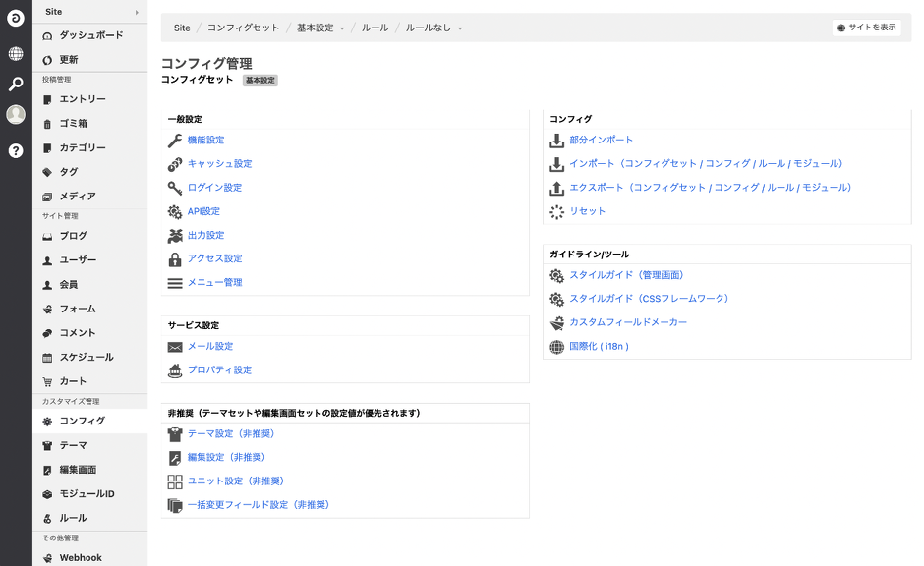The width and height of the screenshot is (924, 566).
Task: Click the wrench icon beside 機能設定
Action: (175, 141)
